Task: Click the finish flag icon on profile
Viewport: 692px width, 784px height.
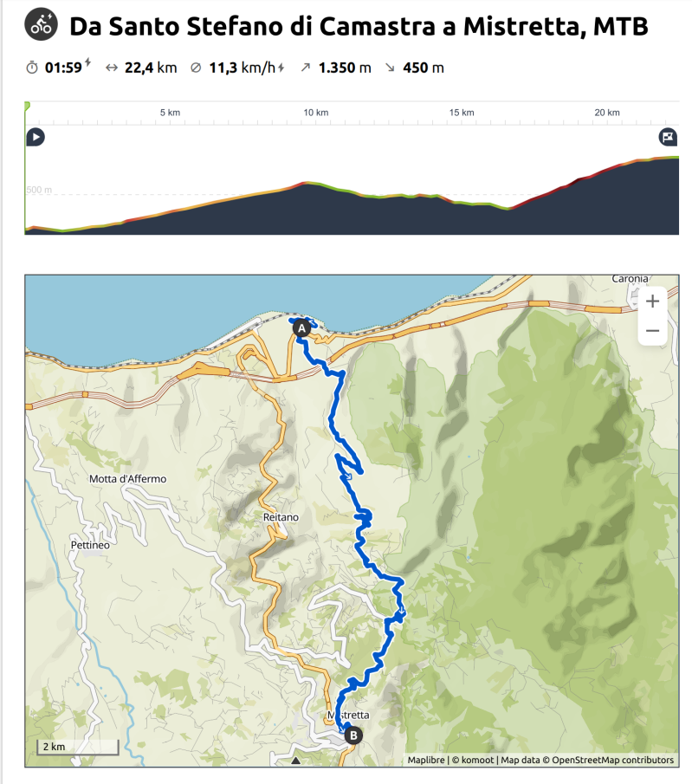Action: [x=668, y=137]
